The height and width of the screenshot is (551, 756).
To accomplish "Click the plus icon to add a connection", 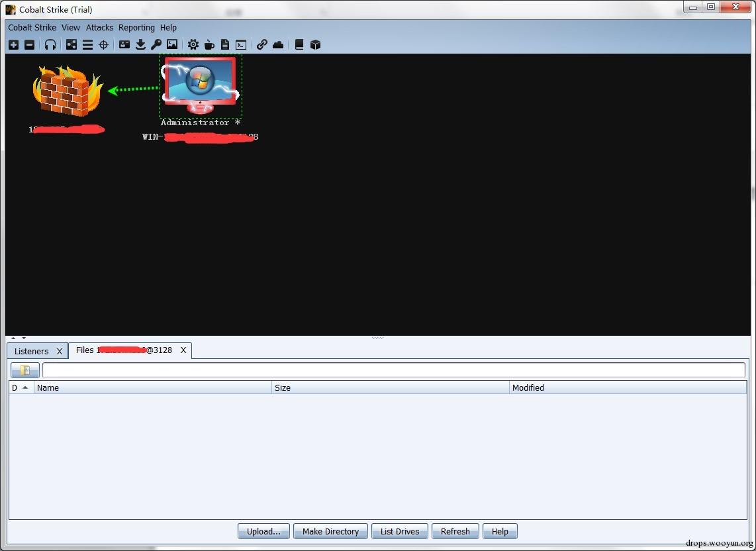I will tap(13, 45).
